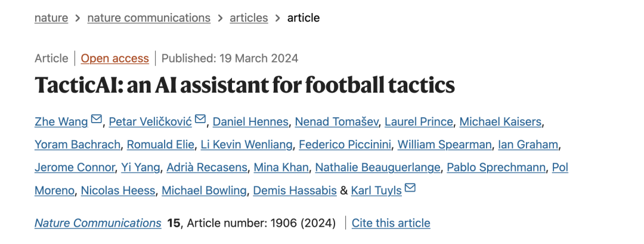Show details for Yoram Bachrach
Image resolution: width=644 pixels, height=244 pixels.
tap(78, 145)
